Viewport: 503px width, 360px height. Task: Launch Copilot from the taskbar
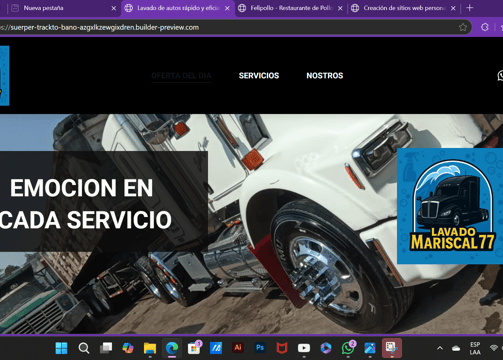coord(128,348)
